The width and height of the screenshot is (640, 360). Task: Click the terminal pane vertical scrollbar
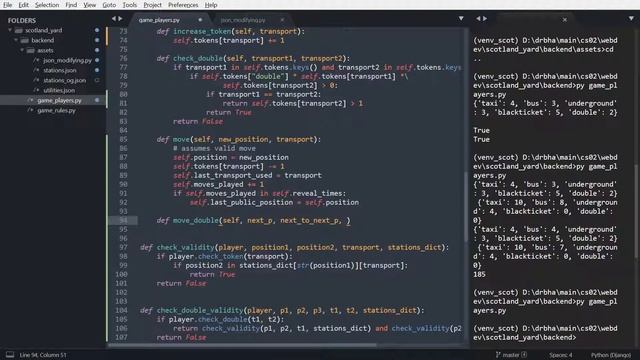636,210
